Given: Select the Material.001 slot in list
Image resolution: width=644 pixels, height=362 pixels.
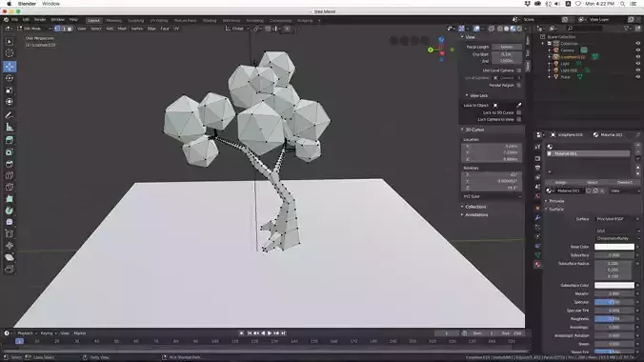Looking at the screenshot, I should pos(588,153).
